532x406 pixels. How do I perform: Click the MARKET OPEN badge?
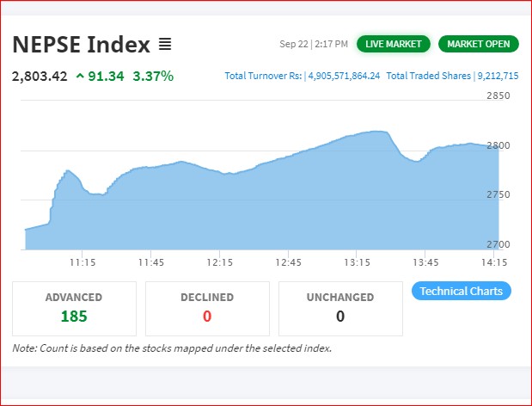click(479, 44)
